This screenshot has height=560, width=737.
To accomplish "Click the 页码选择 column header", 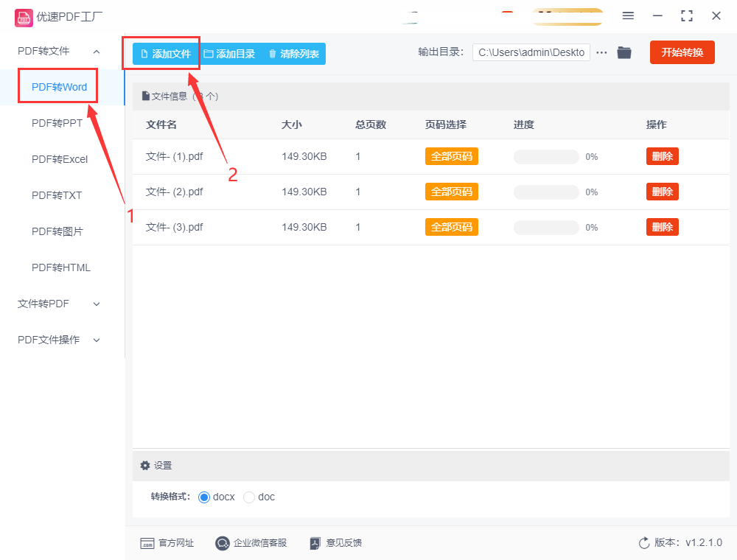I will tap(446, 125).
